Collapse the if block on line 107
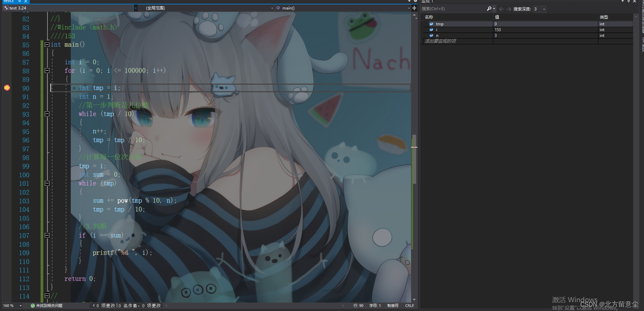Screen dimensions: 644x311 click(x=47, y=235)
